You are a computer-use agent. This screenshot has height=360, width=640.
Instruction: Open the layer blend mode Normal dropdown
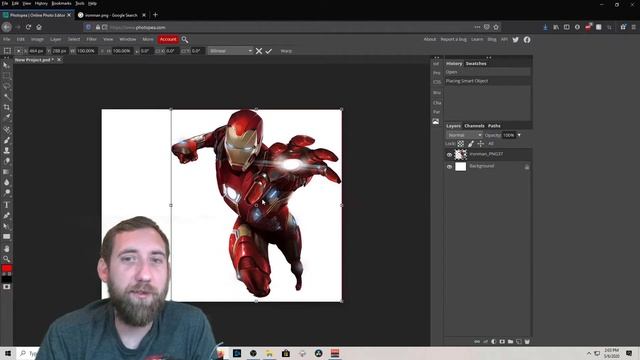coord(464,135)
